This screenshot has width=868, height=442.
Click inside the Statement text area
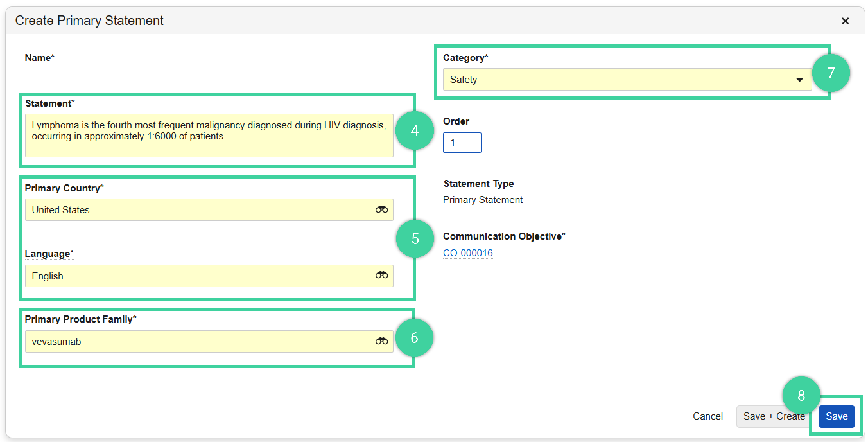(x=209, y=135)
